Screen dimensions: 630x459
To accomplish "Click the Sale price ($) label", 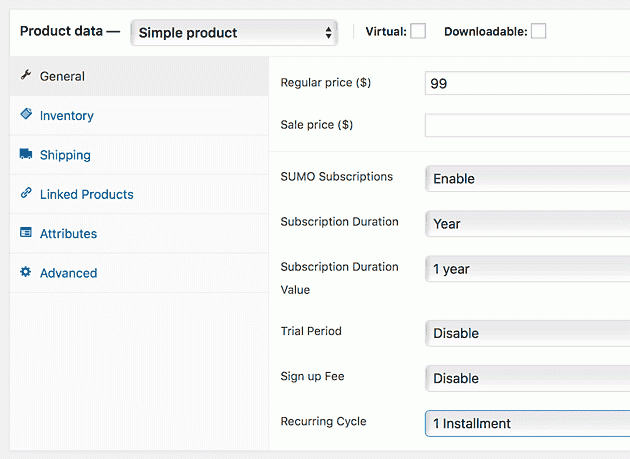I will click(317, 125).
